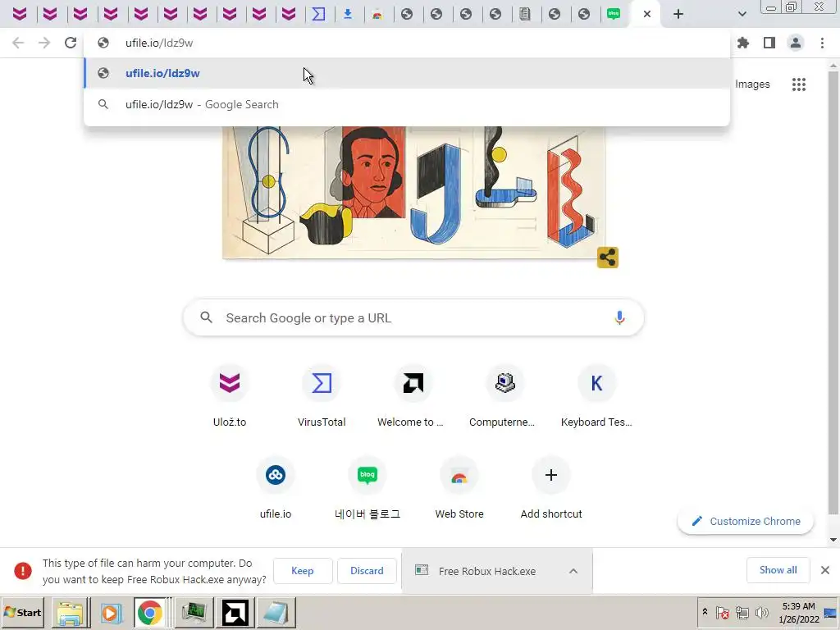Open the tab search dropdown arrow
Image resolution: width=840 pixels, height=630 pixels.
[742, 14]
